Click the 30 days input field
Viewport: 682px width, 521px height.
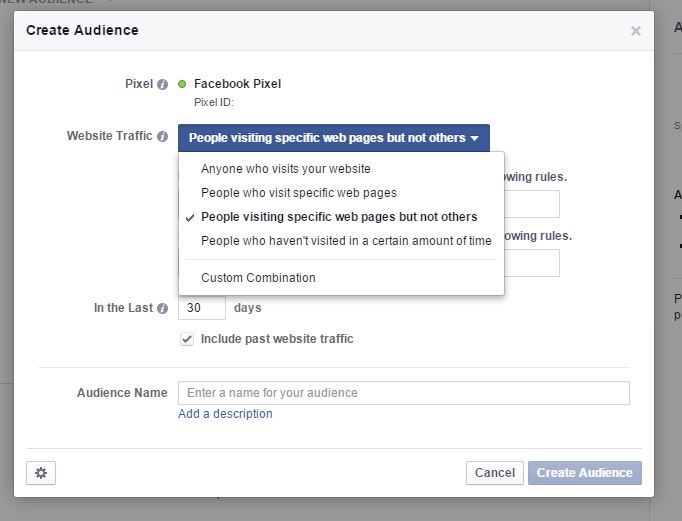[x=202, y=308]
